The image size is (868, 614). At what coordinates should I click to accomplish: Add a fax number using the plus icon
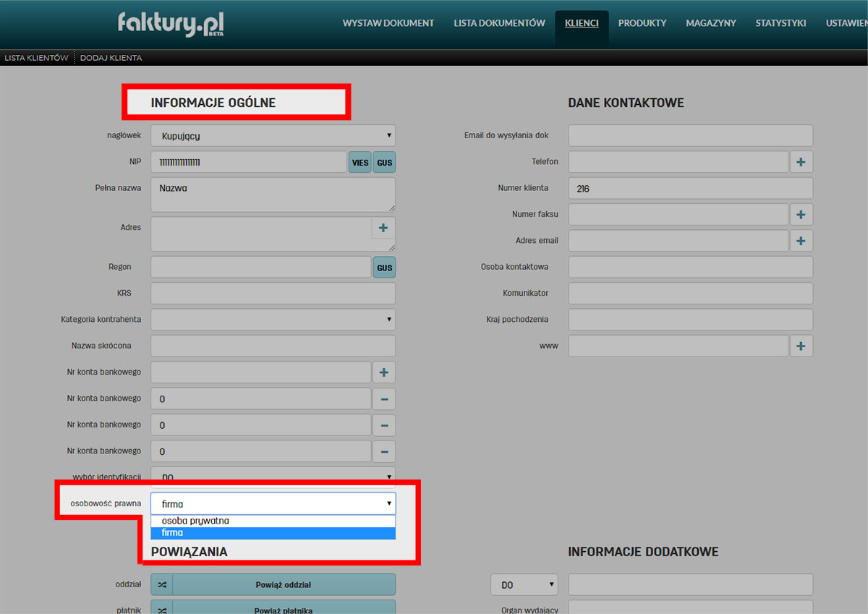pyautogui.click(x=801, y=214)
